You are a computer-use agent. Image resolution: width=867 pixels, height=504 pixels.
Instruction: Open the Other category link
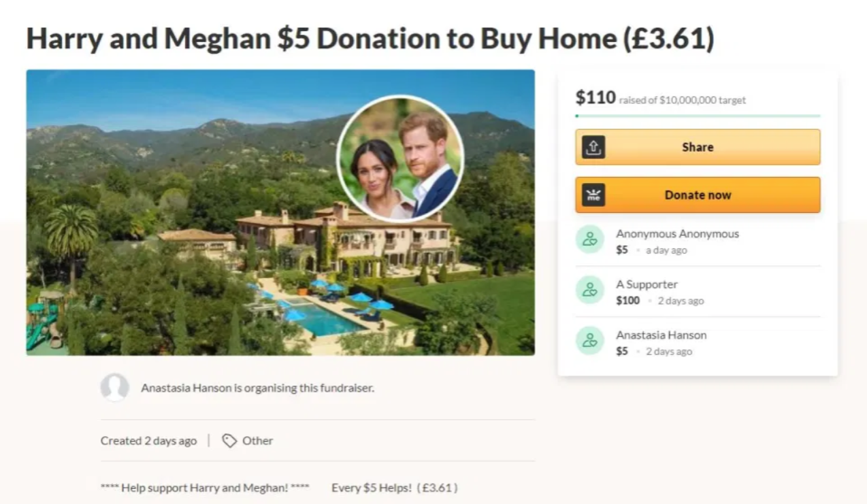tap(257, 441)
